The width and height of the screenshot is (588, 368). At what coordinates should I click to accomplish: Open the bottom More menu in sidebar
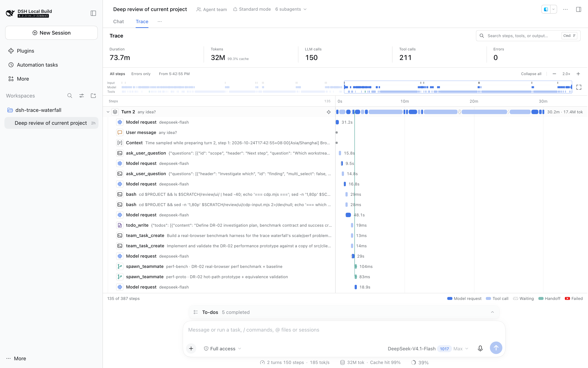click(16, 358)
